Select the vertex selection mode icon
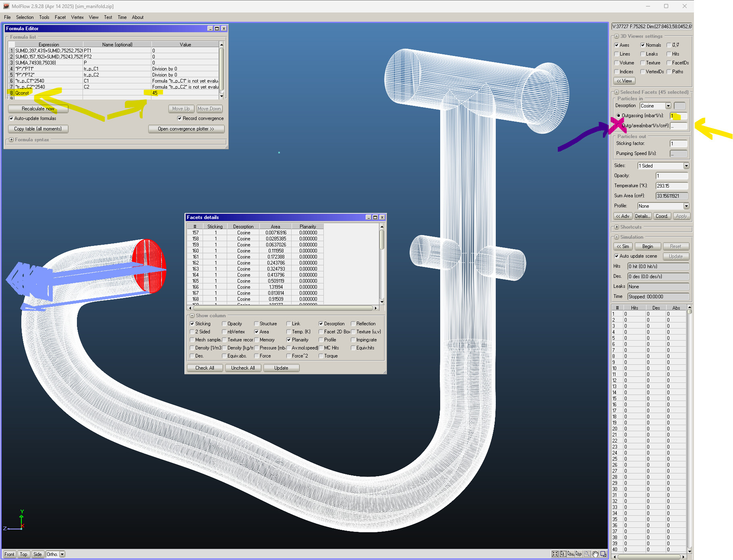This screenshot has height=560, width=733. 571,554
